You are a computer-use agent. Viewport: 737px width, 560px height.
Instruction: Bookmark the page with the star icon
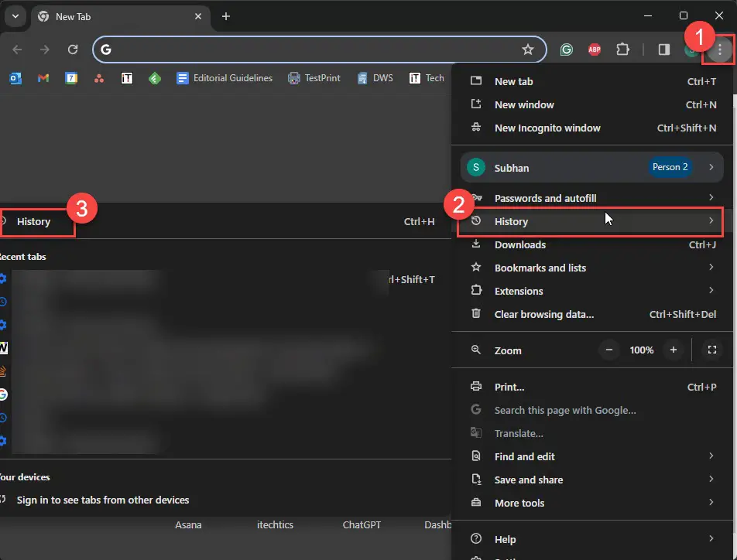528,49
